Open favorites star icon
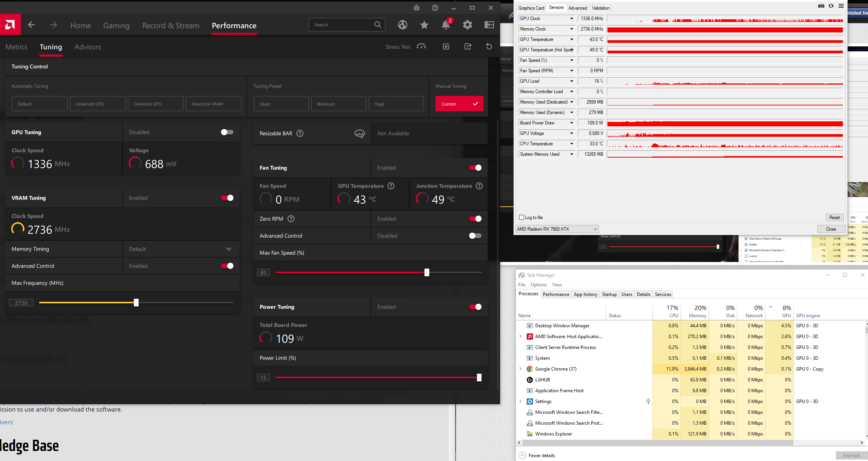 click(x=424, y=25)
